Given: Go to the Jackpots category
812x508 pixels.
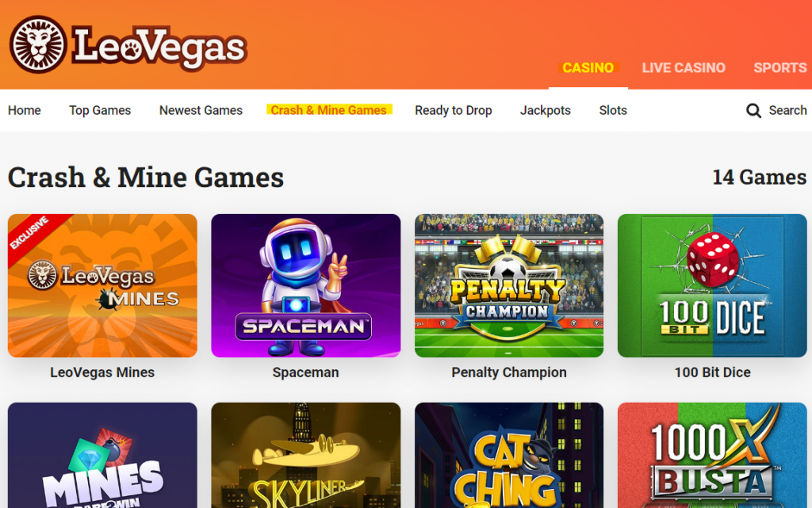Looking at the screenshot, I should 546,110.
